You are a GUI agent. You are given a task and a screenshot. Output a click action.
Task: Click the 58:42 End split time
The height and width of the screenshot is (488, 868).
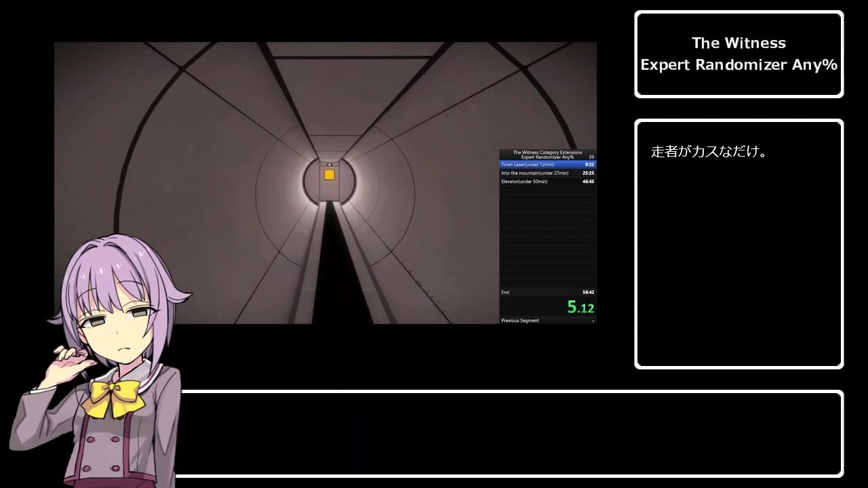588,292
